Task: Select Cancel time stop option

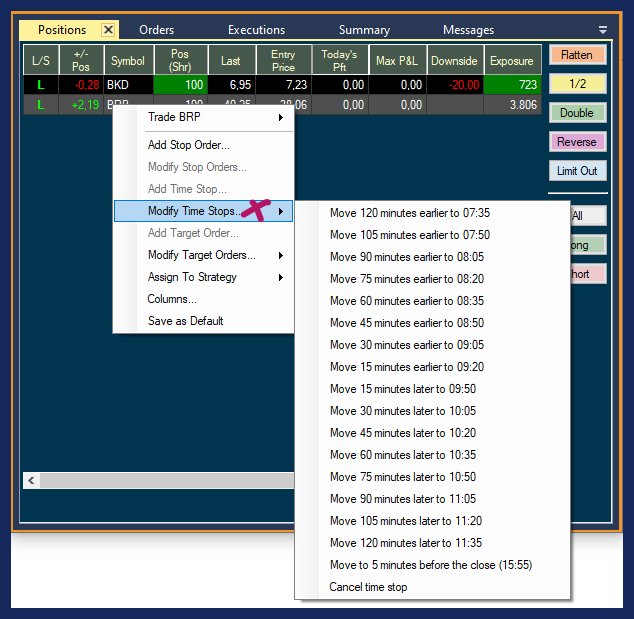Action: click(369, 587)
